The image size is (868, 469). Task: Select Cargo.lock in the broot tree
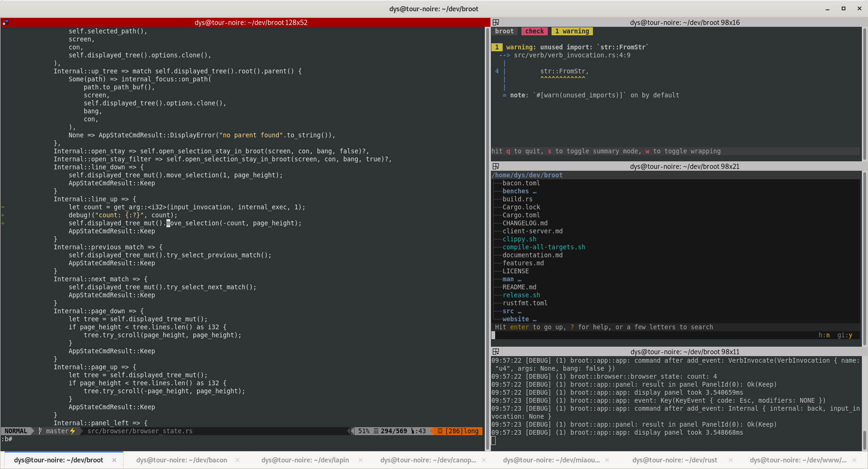(x=521, y=207)
